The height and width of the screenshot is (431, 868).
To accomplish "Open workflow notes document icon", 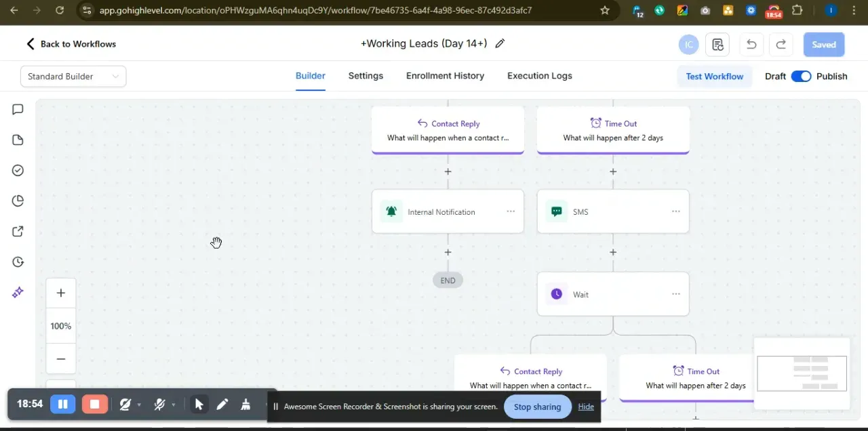I will coord(717,45).
